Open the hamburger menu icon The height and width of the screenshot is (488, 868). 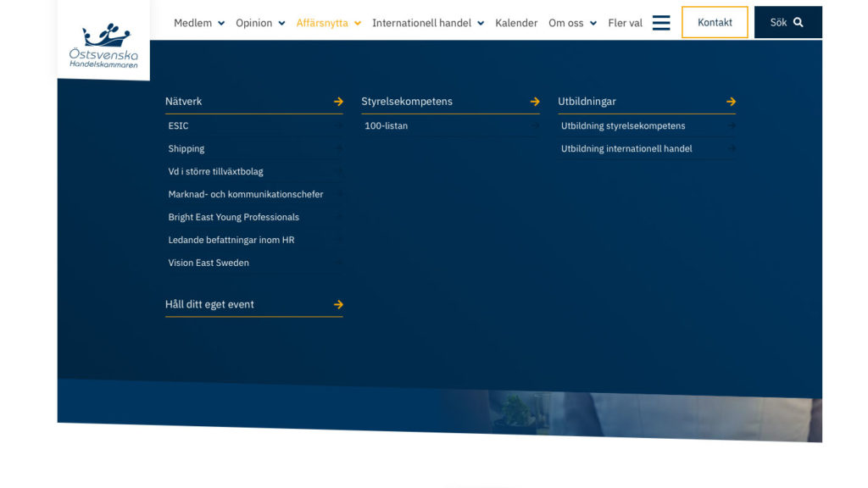click(661, 23)
